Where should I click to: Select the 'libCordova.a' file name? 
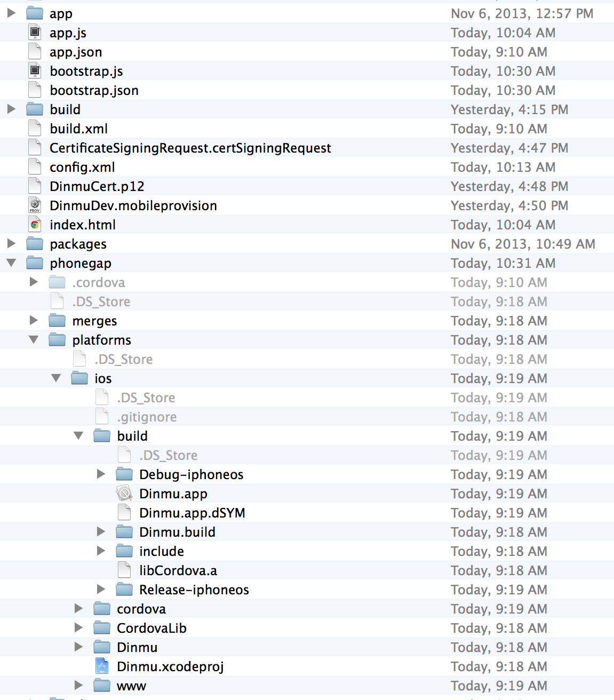click(178, 570)
